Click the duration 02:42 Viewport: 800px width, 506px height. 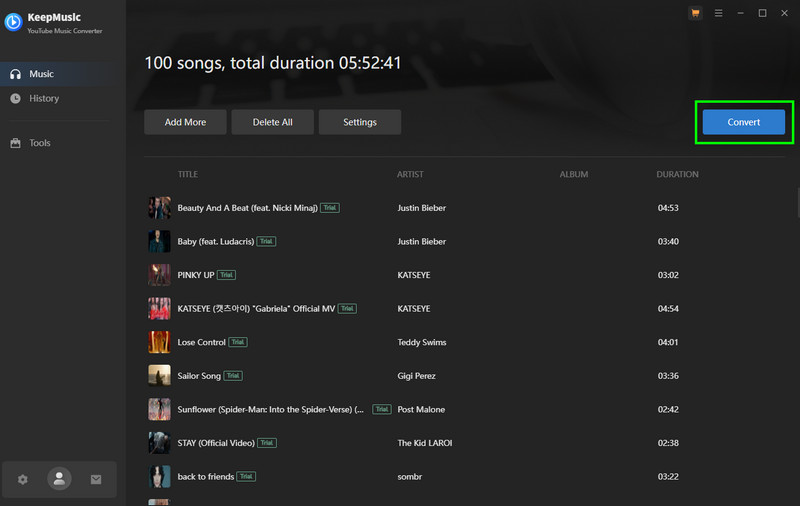[668, 410]
